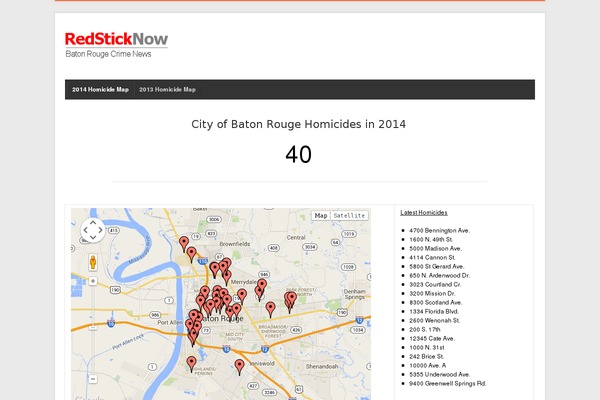This screenshot has width=600, height=400.
Task: Select 8300 Scotland Ave. entry
Action: (x=436, y=302)
